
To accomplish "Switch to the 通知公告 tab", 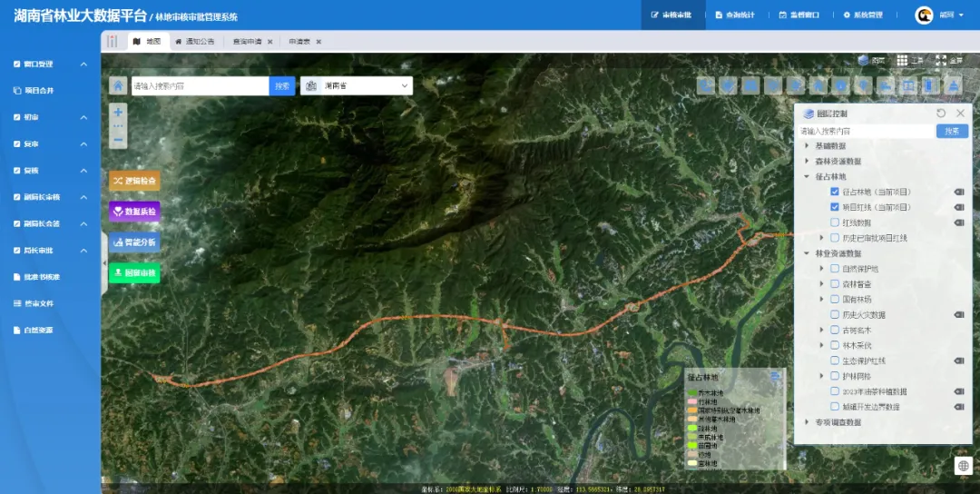I will 195,41.
